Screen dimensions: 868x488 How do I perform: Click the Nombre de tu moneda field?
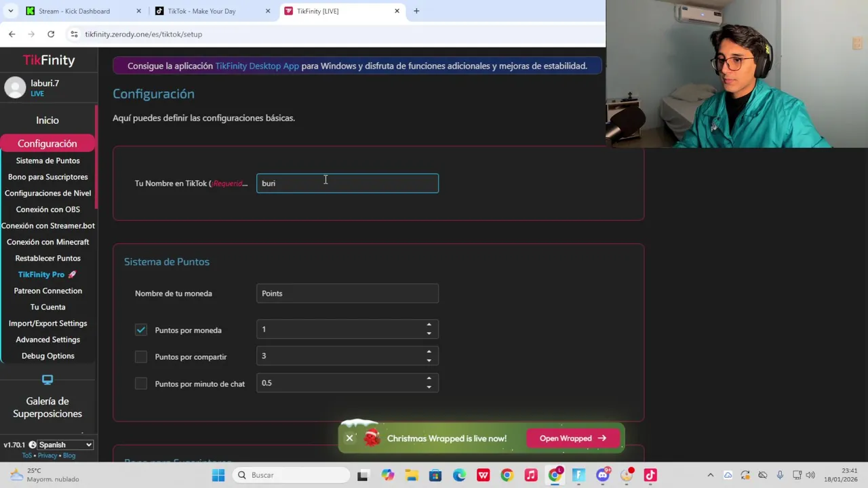pyautogui.click(x=347, y=293)
